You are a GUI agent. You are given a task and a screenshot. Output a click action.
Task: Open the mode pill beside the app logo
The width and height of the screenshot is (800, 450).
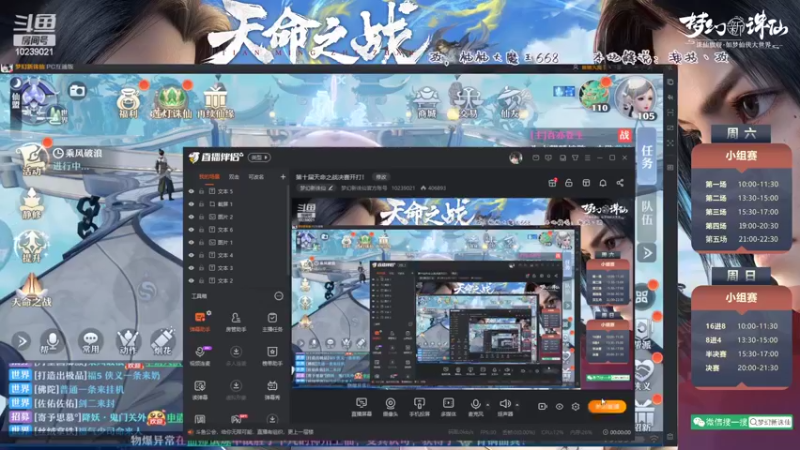tap(259, 157)
